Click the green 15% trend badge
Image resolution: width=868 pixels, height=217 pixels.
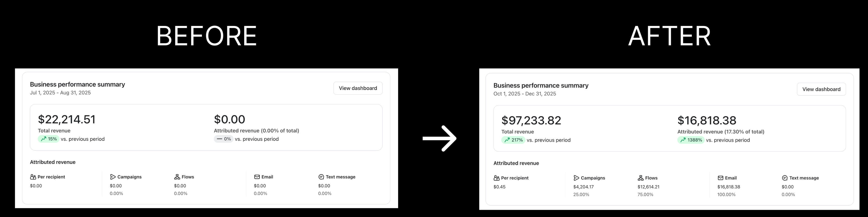coord(49,139)
